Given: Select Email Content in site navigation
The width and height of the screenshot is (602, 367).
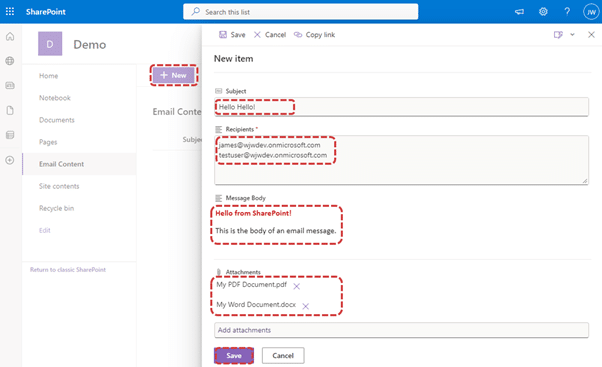Looking at the screenshot, I should coord(79,164).
